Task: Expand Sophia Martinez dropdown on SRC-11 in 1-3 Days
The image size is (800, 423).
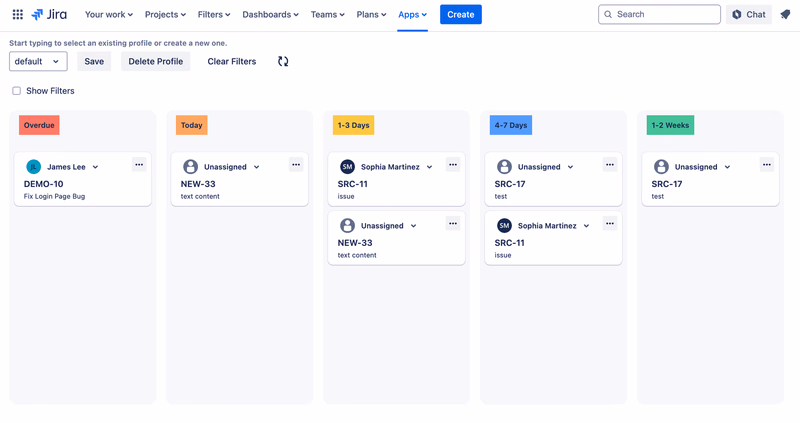Action: pyautogui.click(x=430, y=167)
